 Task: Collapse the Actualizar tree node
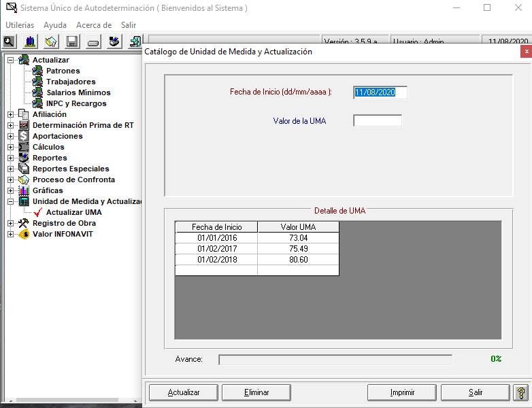point(10,60)
